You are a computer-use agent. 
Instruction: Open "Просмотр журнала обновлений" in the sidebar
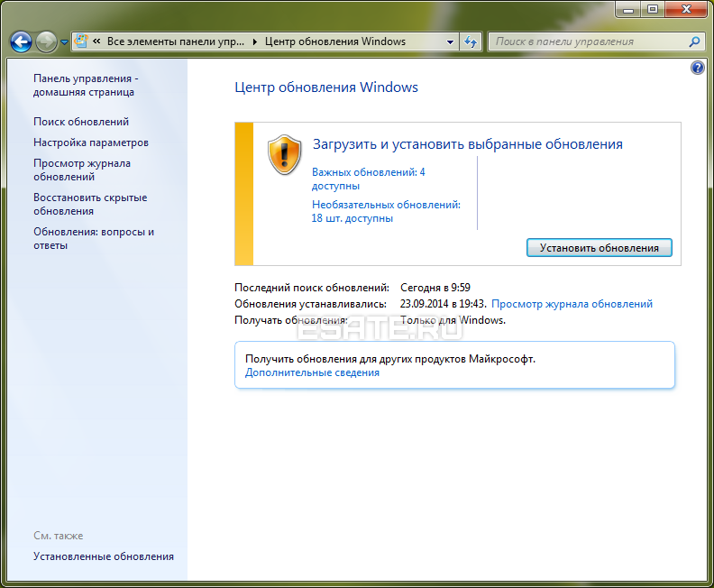click(x=82, y=170)
